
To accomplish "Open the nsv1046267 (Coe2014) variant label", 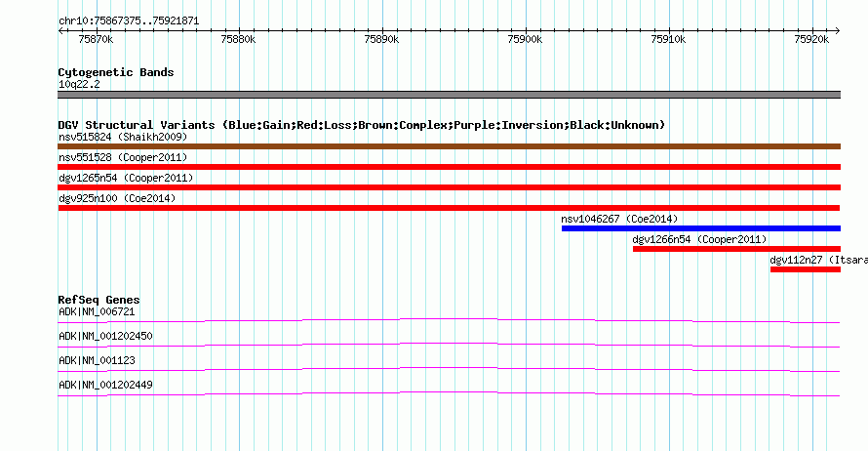I will pyautogui.click(x=619, y=219).
